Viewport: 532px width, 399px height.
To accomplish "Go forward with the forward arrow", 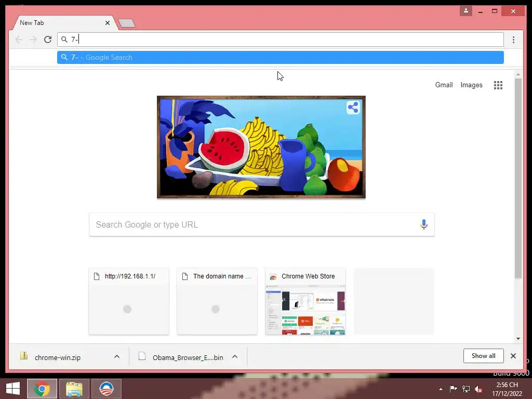I will coord(33,39).
